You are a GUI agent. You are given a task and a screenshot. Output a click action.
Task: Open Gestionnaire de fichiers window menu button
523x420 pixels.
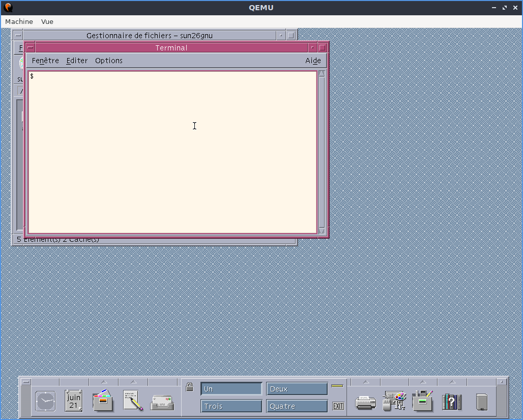click(x=18, y=36)
